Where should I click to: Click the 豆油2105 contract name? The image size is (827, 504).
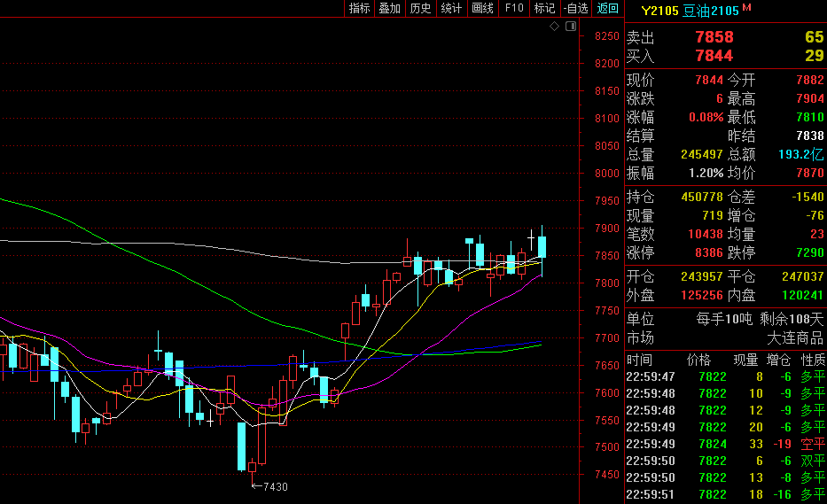[710, 11]
